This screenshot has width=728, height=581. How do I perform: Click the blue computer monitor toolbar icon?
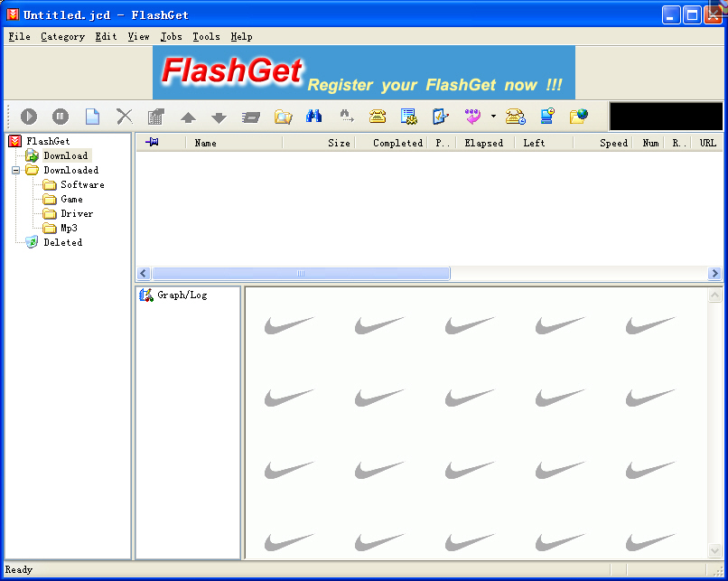(547, 116)
